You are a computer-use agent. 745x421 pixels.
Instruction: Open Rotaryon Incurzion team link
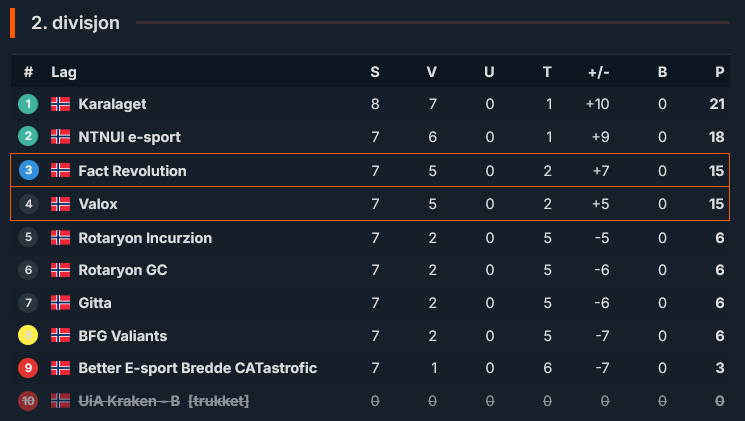(145, 238)
